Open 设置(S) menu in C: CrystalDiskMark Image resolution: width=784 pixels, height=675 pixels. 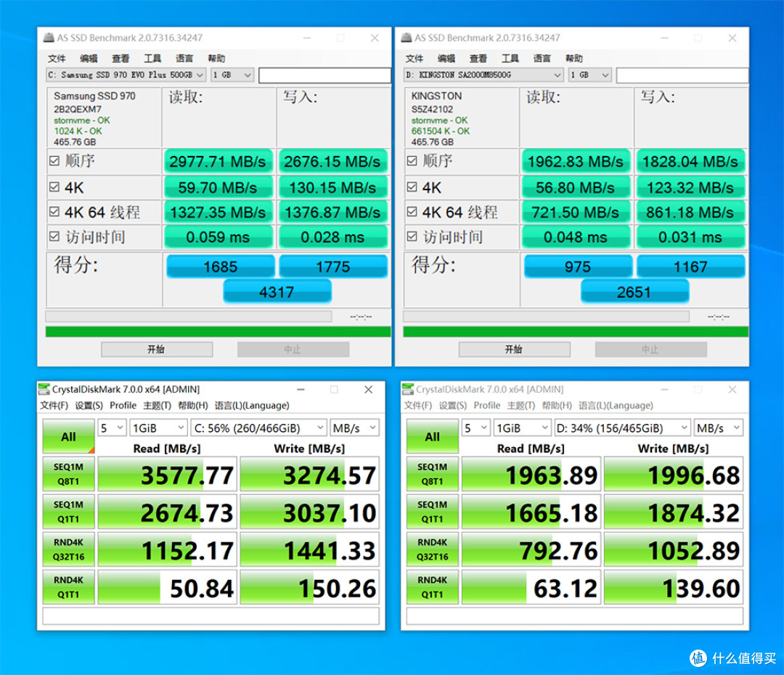coord(89,406)
